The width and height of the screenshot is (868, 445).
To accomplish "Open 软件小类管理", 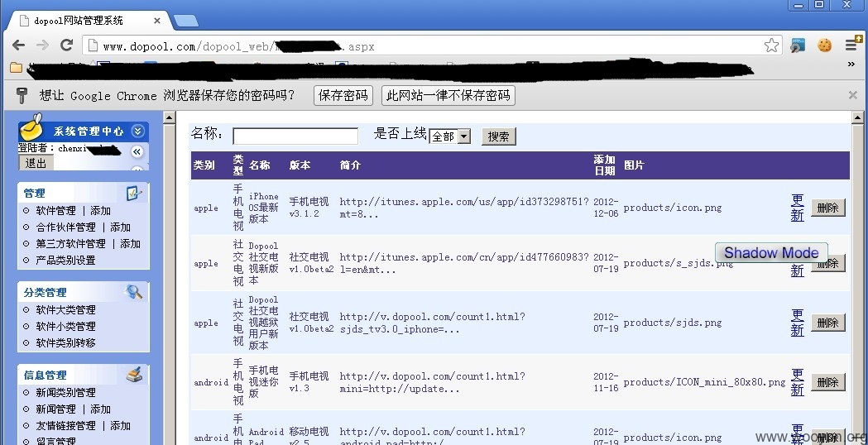I will (66, 327).
